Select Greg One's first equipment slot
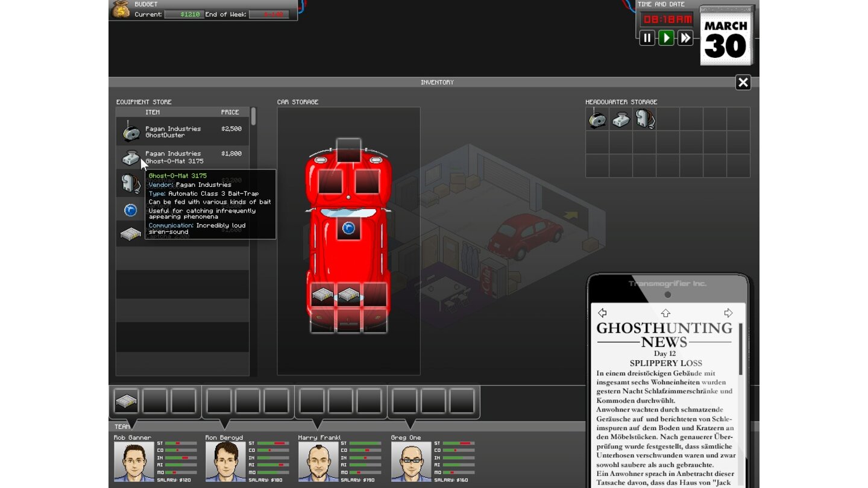Image resolution: width=868 pixels, height=488 pixels. [x=404, y=401]
